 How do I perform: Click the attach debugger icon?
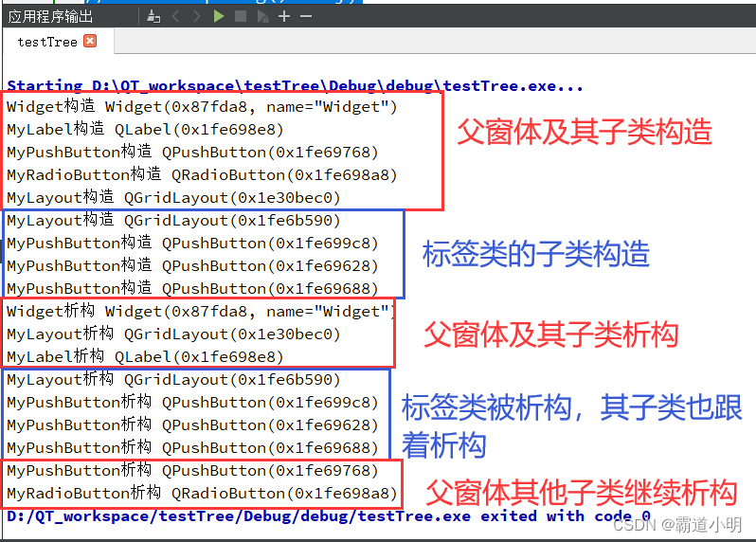point(262,17)
